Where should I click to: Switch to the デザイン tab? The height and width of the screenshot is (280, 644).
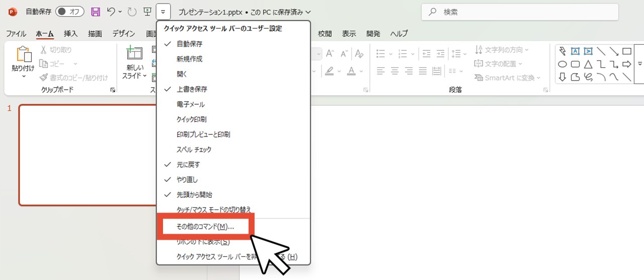[124, 34]
